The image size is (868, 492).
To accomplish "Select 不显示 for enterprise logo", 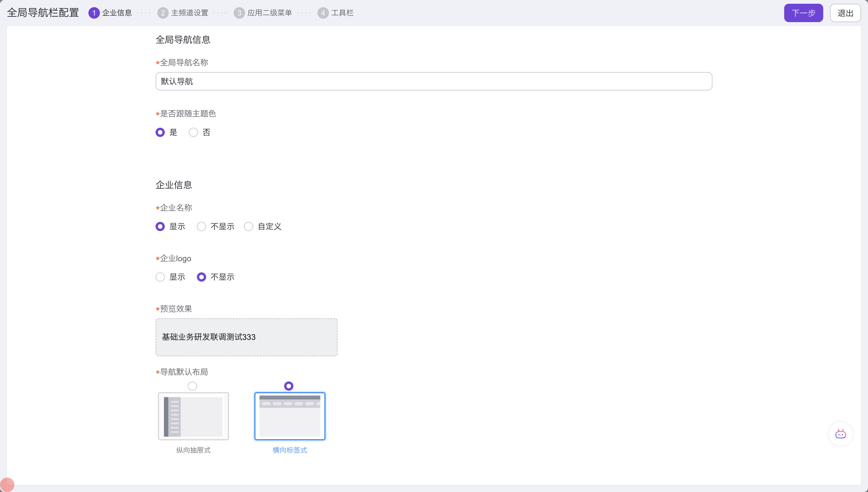I will pos(201,277).
